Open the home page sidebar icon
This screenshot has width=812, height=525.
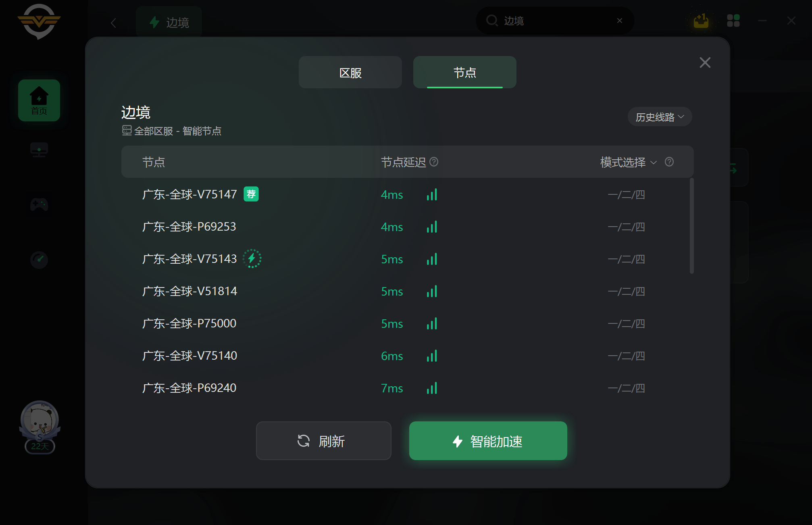pyautogui.click(x=39, y=100)
